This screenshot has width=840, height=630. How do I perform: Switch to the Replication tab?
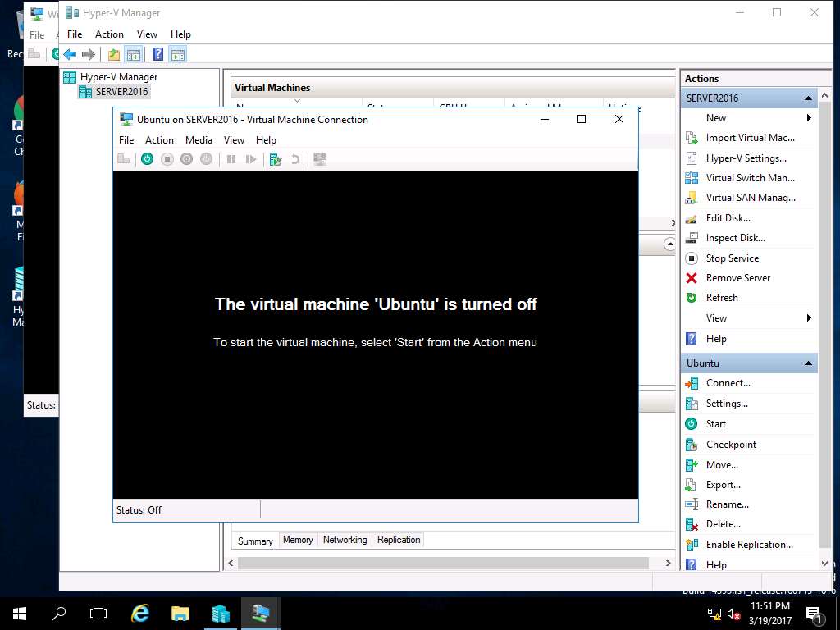click(399, 540)
